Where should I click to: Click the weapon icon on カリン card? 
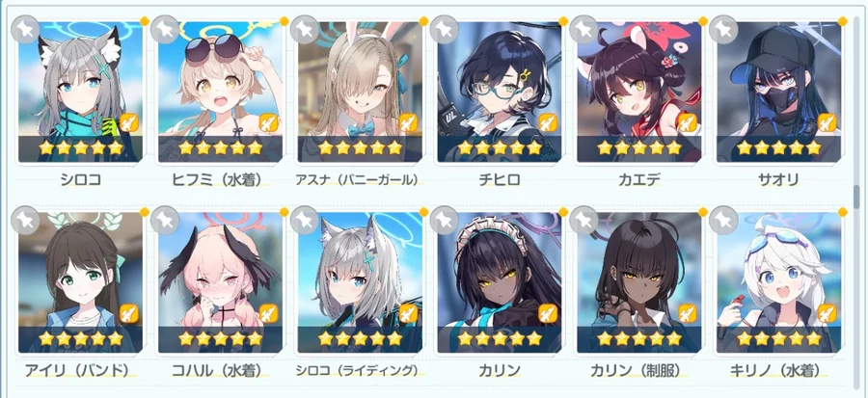pos(548,313)
